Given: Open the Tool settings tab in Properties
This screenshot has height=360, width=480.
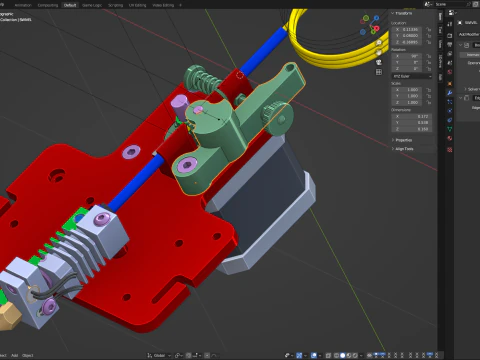Looking at the screenshot, I should (x=450, y=24).
